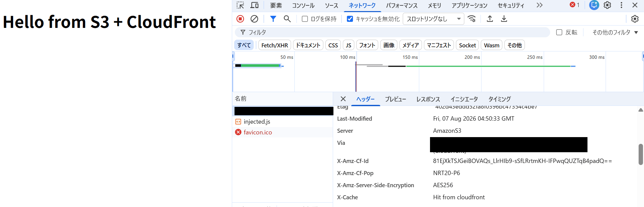Image resolution: width=644 pixels, height=207 pixels.
Task: Select the ヘッダー details tab
Action: coord(365,99)
